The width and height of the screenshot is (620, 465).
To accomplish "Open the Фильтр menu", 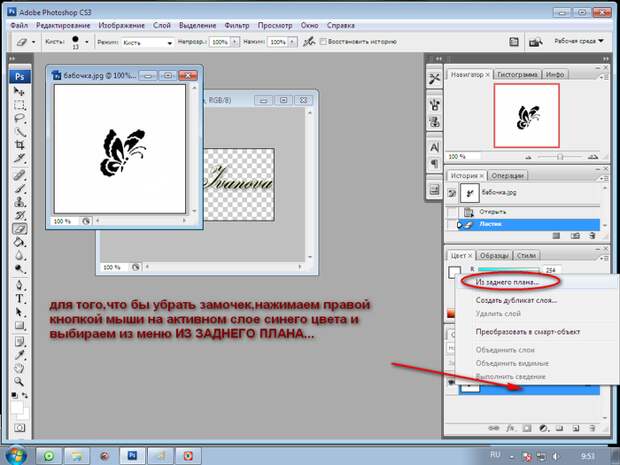I will pyautogui.click(x=237, y=25).
